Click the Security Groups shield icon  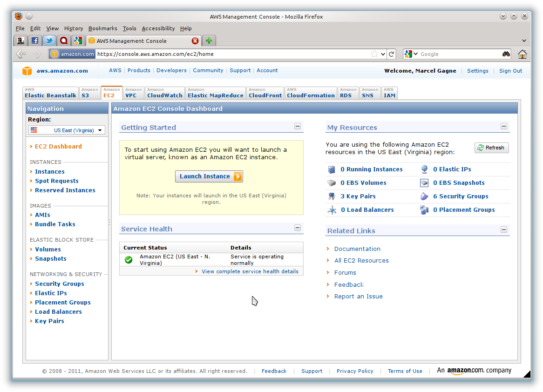coord(424,196)
